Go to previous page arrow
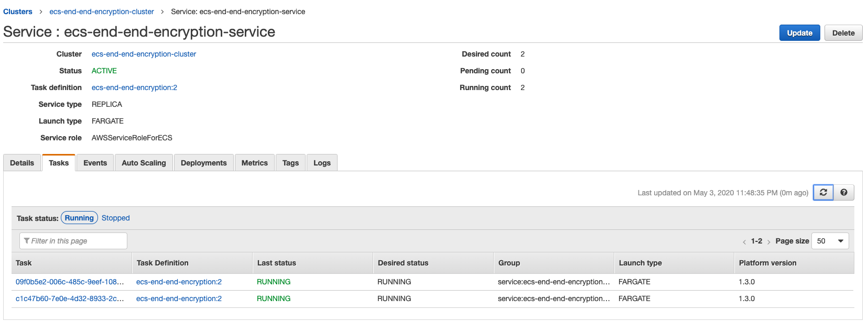Viewport: 868px width, 321px height. [x=744, y=241]
